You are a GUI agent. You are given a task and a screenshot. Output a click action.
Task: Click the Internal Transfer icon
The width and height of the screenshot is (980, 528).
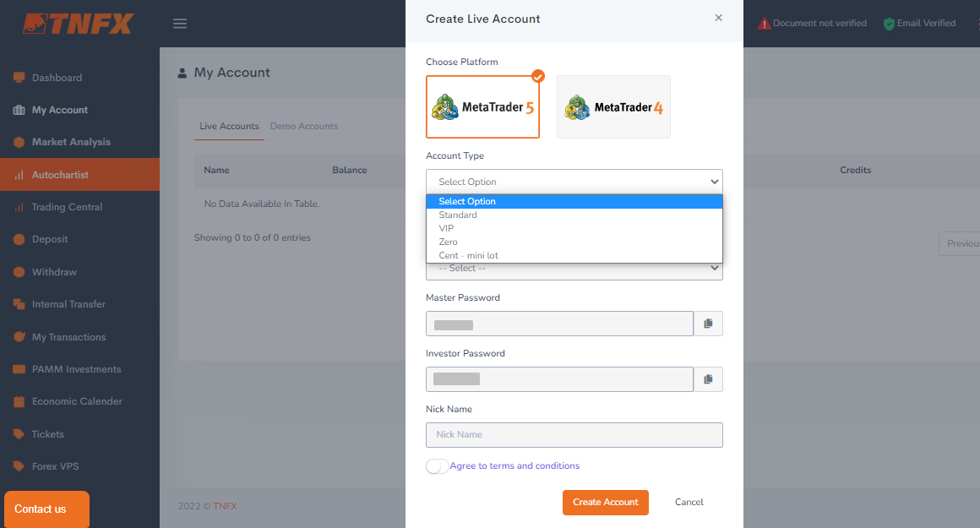click(19, 304)
